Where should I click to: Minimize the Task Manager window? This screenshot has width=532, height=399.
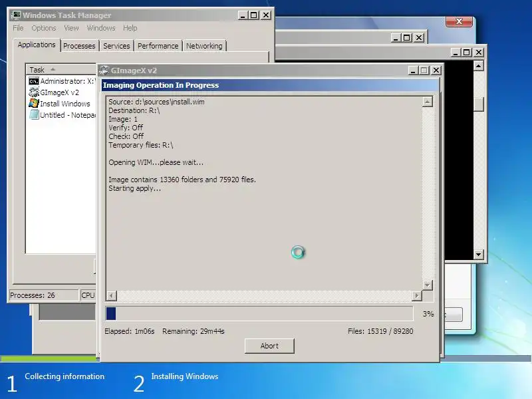[x=243, y=15]
